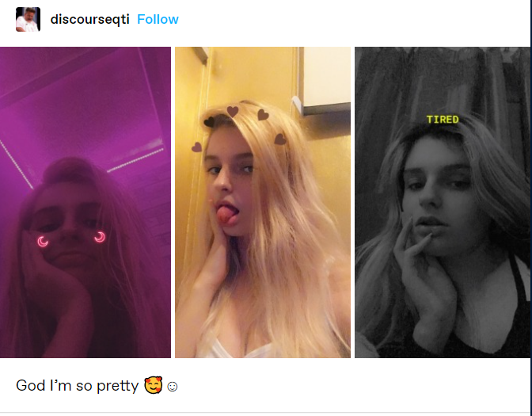This screenshot has width=532, height=416.
Task: Click the right glowing moon sticker
Action: (100, 237)
